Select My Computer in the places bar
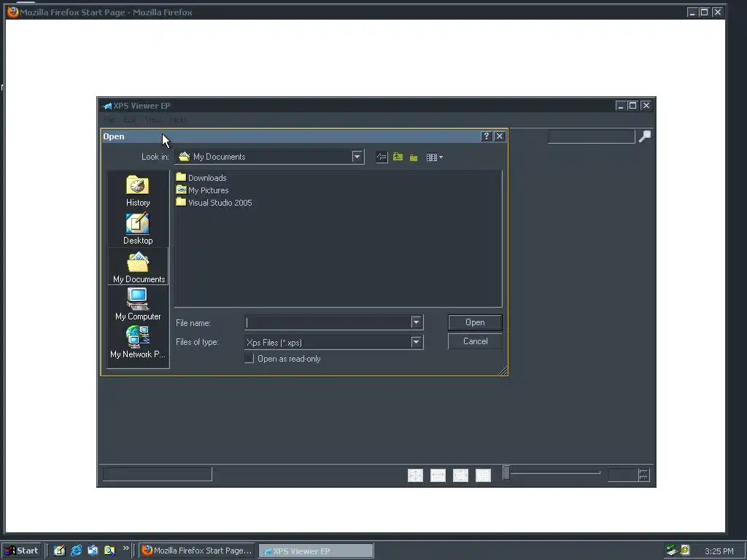 [x=138, y=304]
